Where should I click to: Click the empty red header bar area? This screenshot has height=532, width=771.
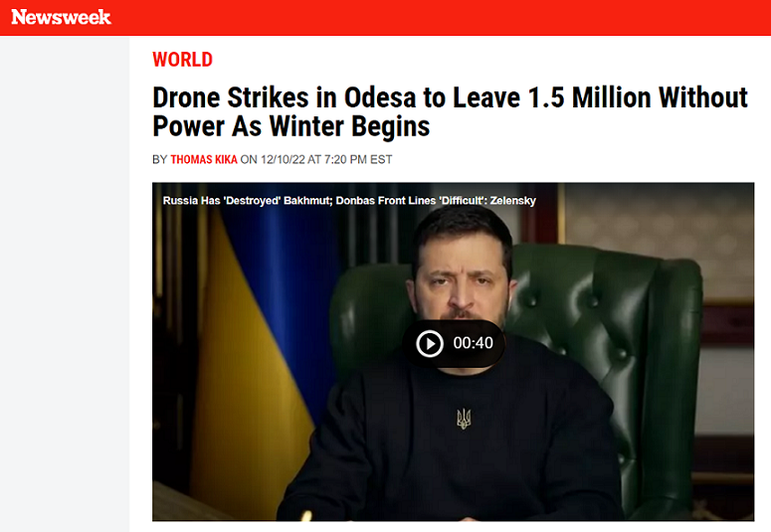click(x=443, y=18)
